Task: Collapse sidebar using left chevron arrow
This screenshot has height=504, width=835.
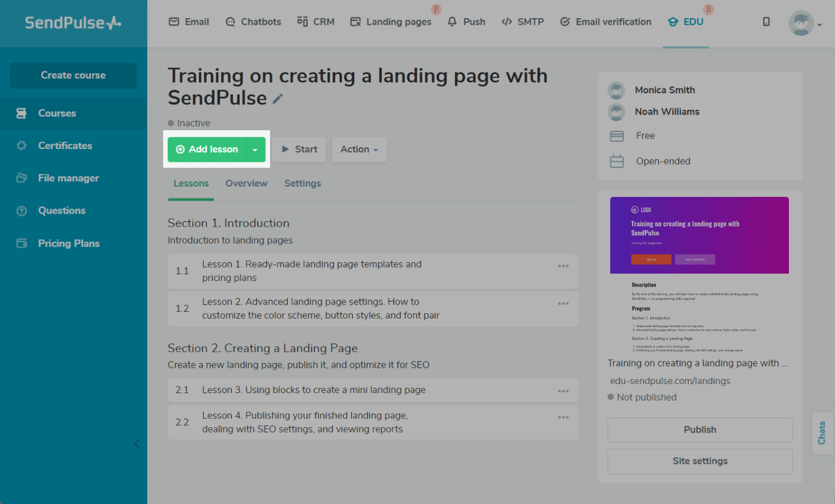Action: pyautogui.click(x=137, y=443)
